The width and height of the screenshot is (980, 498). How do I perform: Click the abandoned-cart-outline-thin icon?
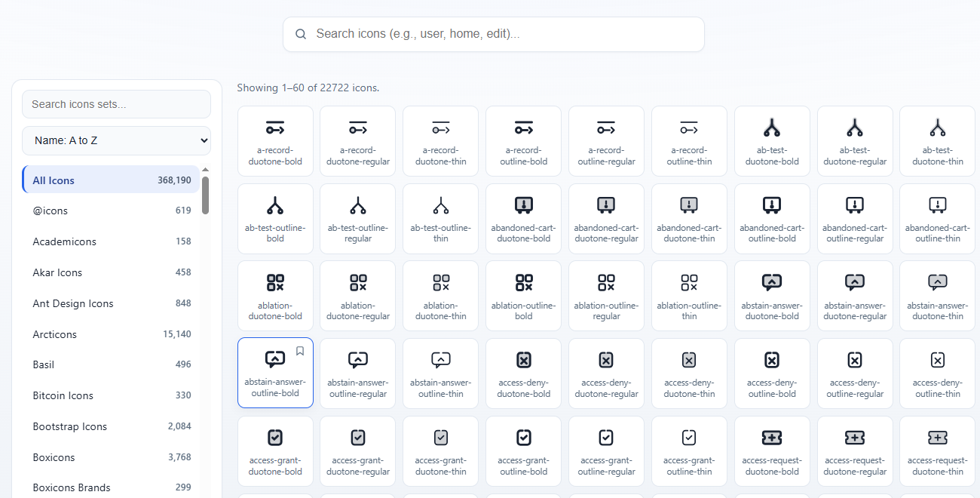tap(937, 219)
